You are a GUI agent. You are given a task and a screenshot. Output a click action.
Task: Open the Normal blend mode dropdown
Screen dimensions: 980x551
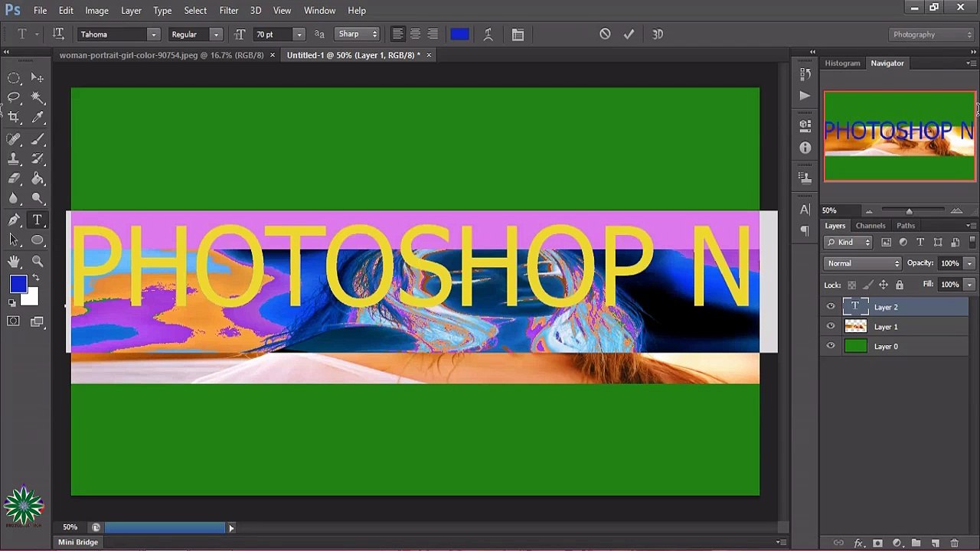pos(864,263)
